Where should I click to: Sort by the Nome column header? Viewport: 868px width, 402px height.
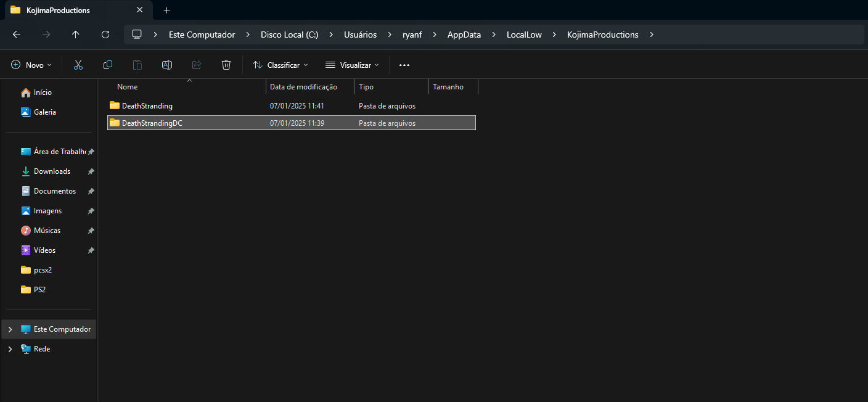pos(187,87)
